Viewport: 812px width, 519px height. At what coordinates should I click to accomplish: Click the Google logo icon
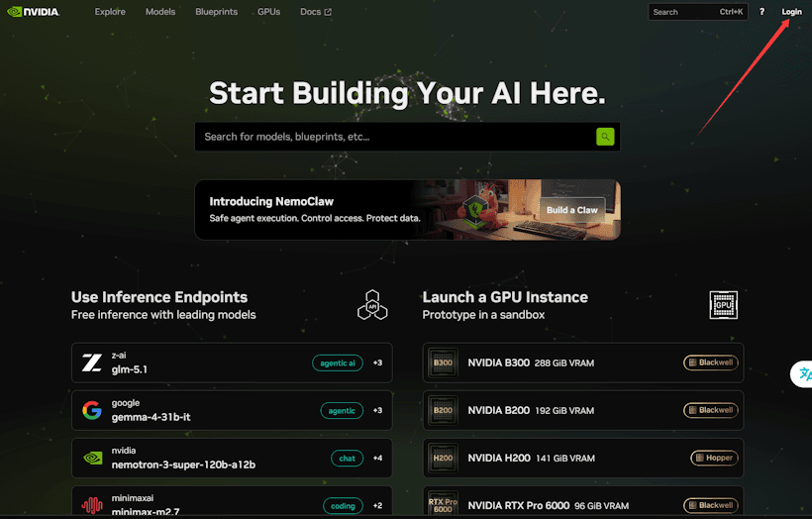pos(92,410)
